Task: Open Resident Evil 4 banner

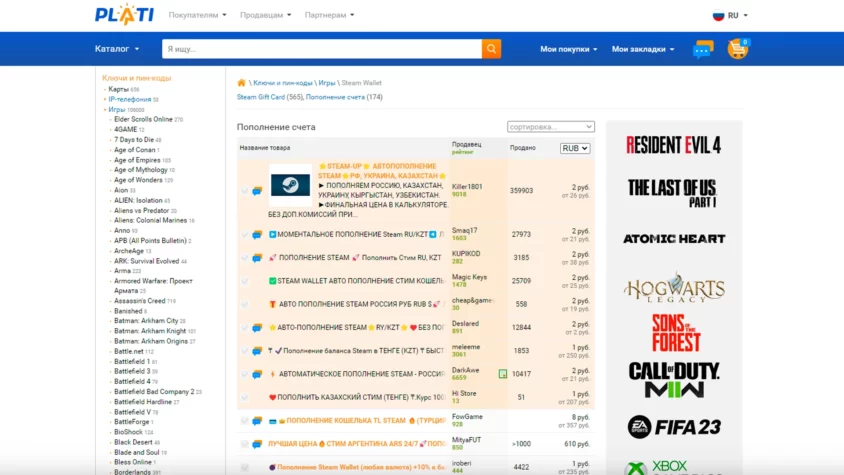Action: coord(673,145)
